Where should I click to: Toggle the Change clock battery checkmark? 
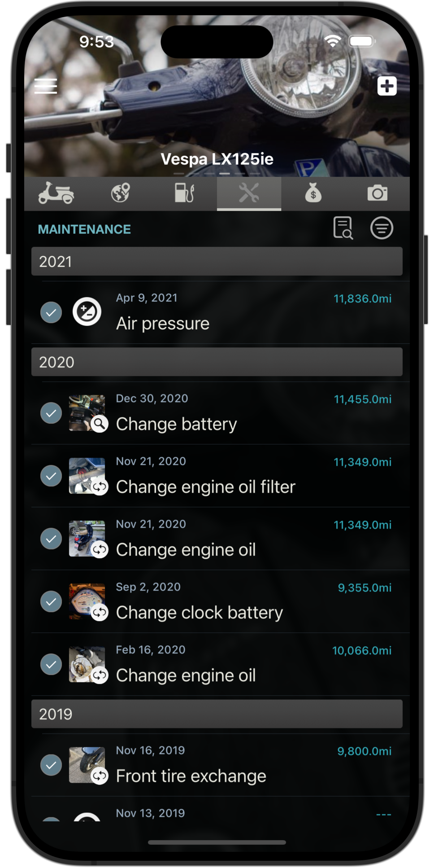(51, 601)
